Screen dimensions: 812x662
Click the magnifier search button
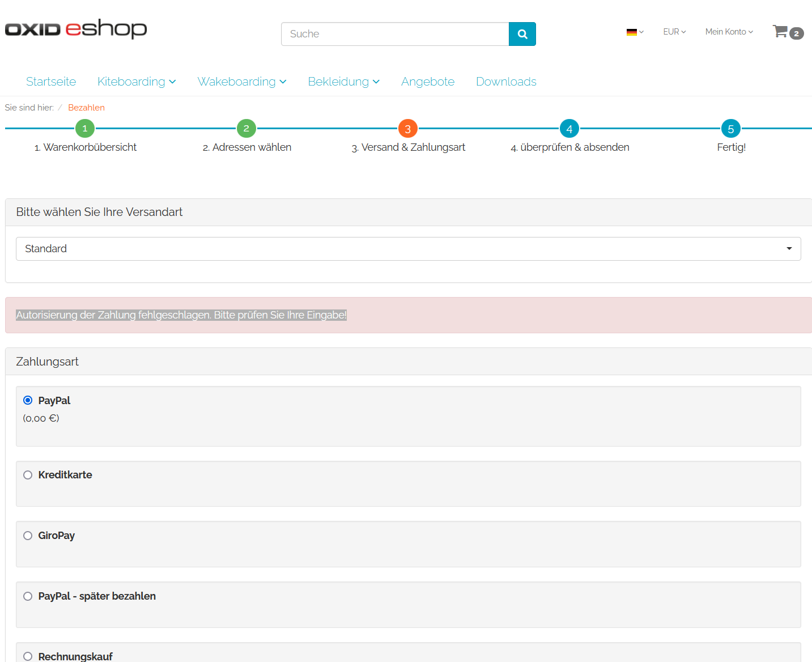coord(522,34)
